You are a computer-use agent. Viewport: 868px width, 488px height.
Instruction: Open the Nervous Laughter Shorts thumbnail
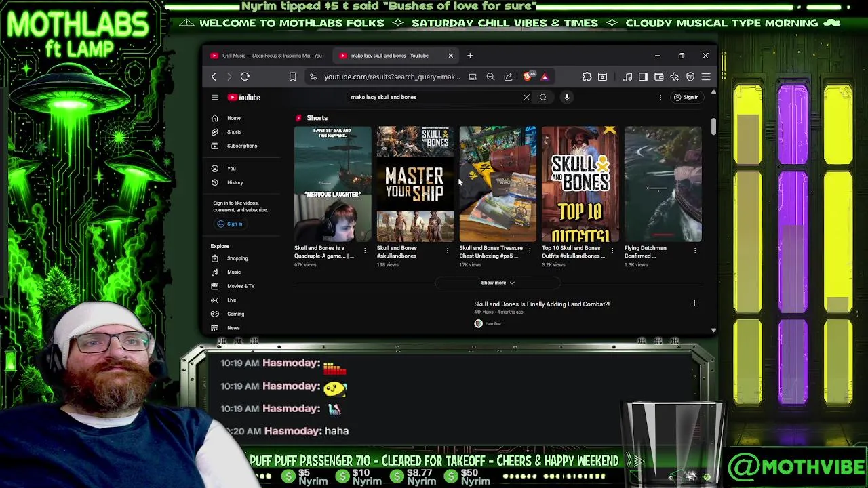coord(332,184)
